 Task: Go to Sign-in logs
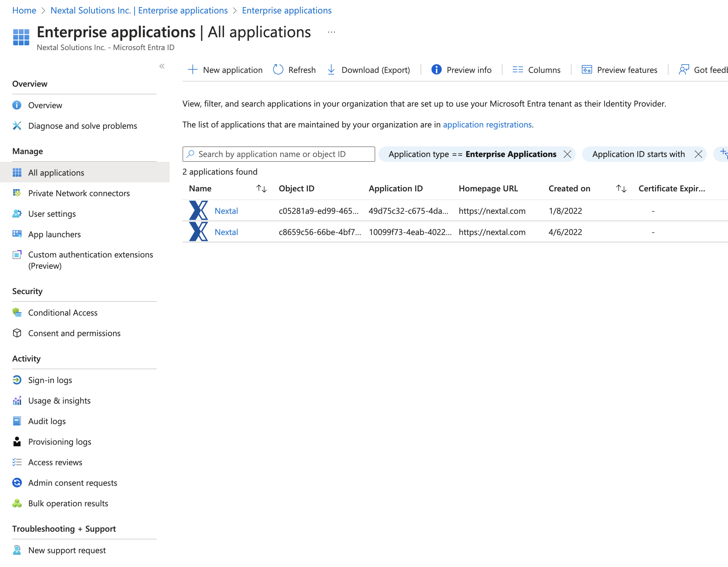[x=50, y=380]
